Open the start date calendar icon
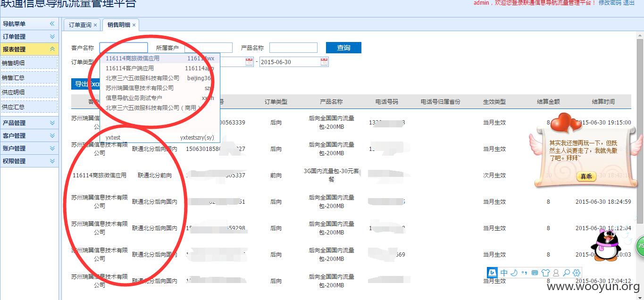This screenshot has width=644, height=300. coord(249,62)
